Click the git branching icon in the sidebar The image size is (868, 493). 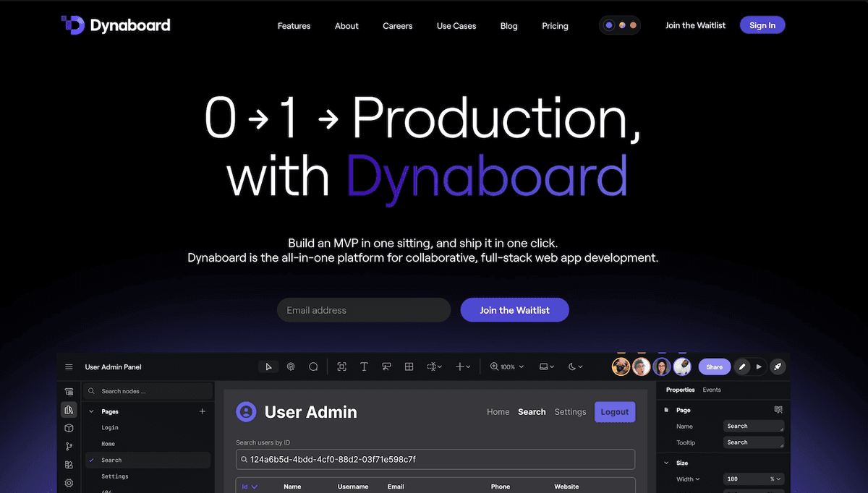coord(69,446)
